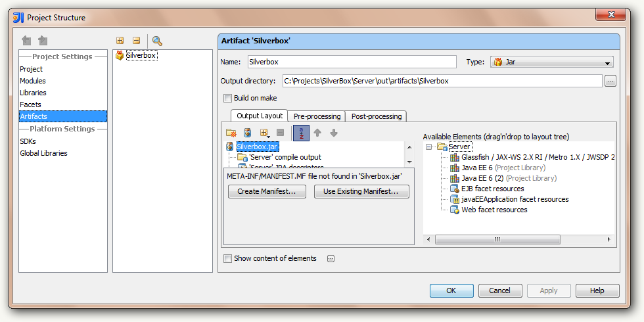Screen dimensions: 644x322
Task: Select Silverbox in the artifacts list
Action: point(141,55)
